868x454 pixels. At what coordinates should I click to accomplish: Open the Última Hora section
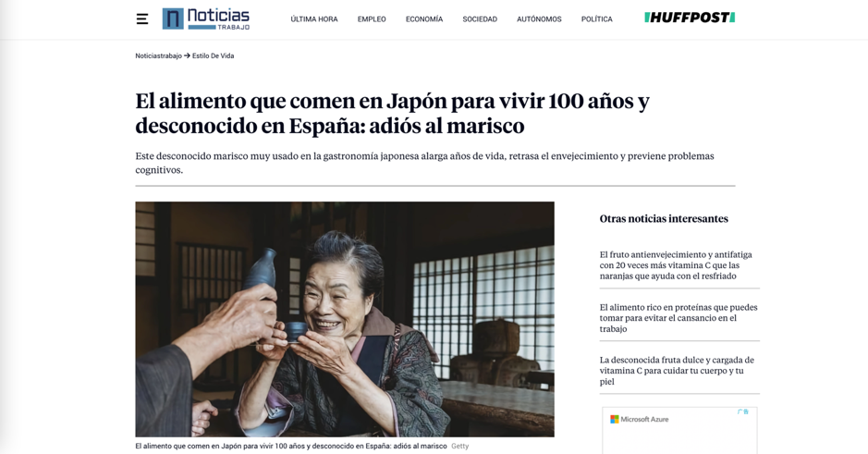(x=314, y=18)
